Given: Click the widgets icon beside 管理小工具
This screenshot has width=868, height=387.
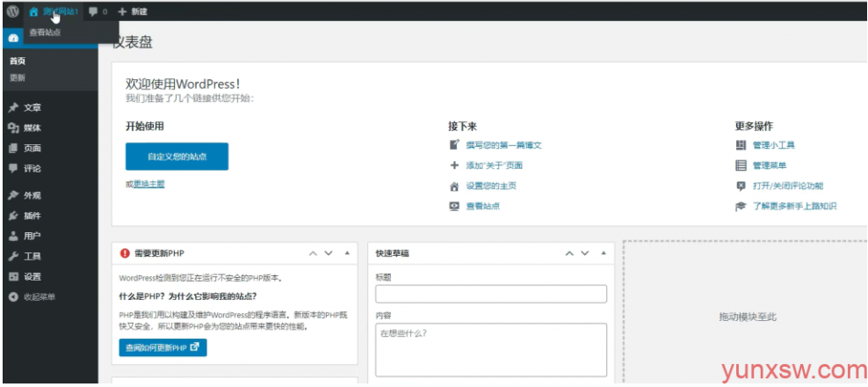Looking at the screenshot, I should pos(741,145).
